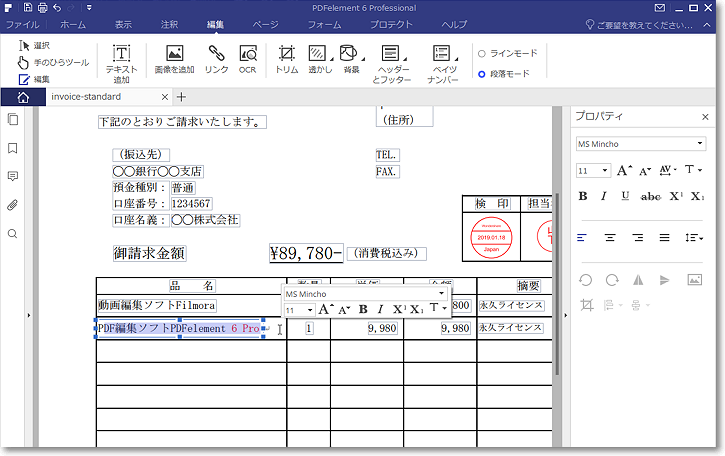The image size is (725, 456).
Task: Switch to the フォーム tab
Action: pos(324,25)
